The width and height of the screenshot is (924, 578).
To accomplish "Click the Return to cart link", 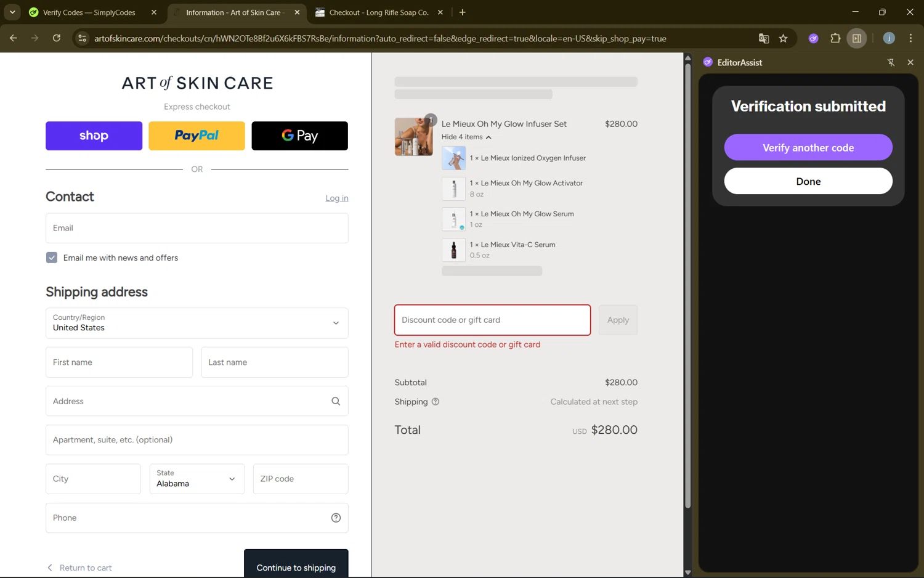I will (x=79, y=568).
